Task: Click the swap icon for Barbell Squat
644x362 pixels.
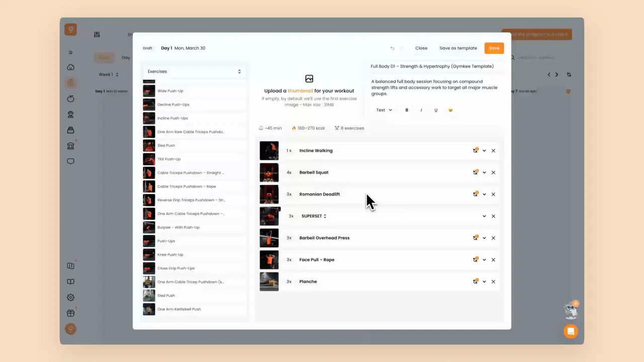Action: [x=475, y=172]
